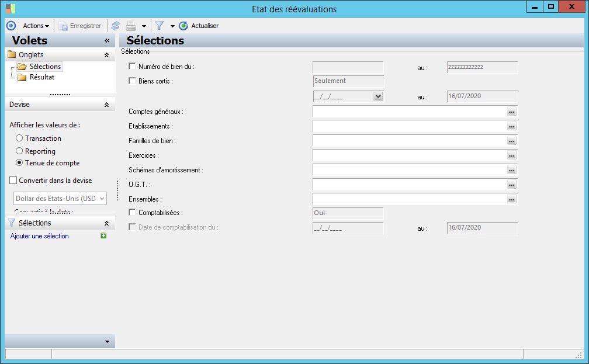This screenshot has height=364, width=589.
Task: Click the Biens sortis end date 16/07/2020
Action: point(482,96)
